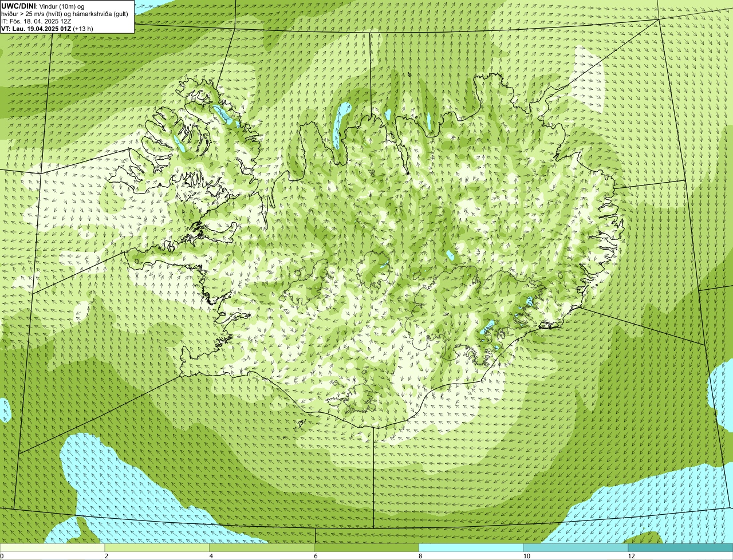The image size is (733, 560).
Task: Click the teal above-12 m/s legend segment
Action: (x=680, y=548)
